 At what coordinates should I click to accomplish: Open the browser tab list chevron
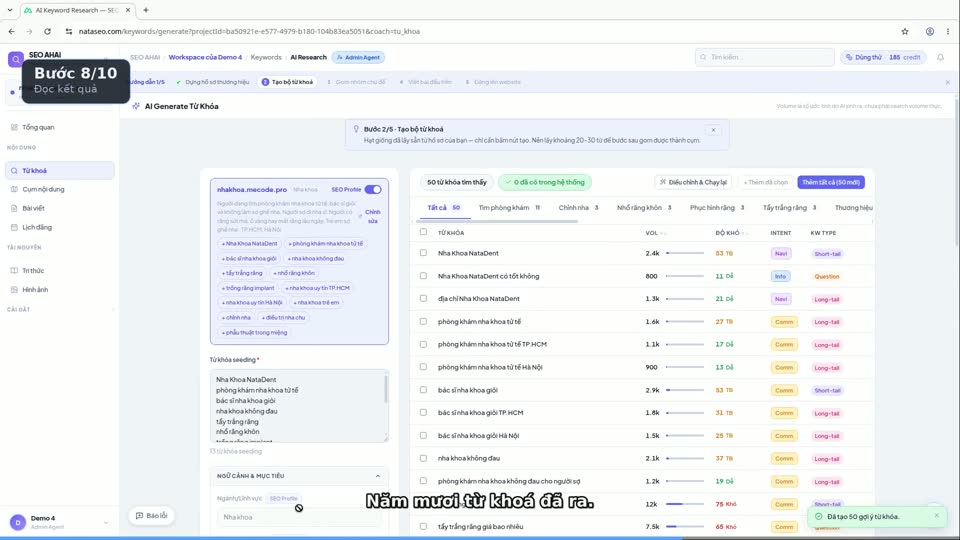(x=10, y=10)
